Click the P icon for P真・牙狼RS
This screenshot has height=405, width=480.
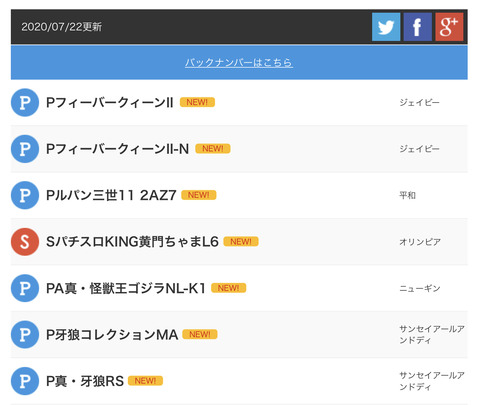click(x=25, y=381)
